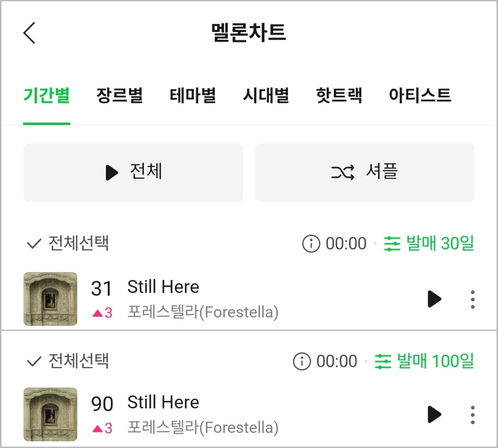Open the 발매 100일 filter dropdown

[424, 361]
